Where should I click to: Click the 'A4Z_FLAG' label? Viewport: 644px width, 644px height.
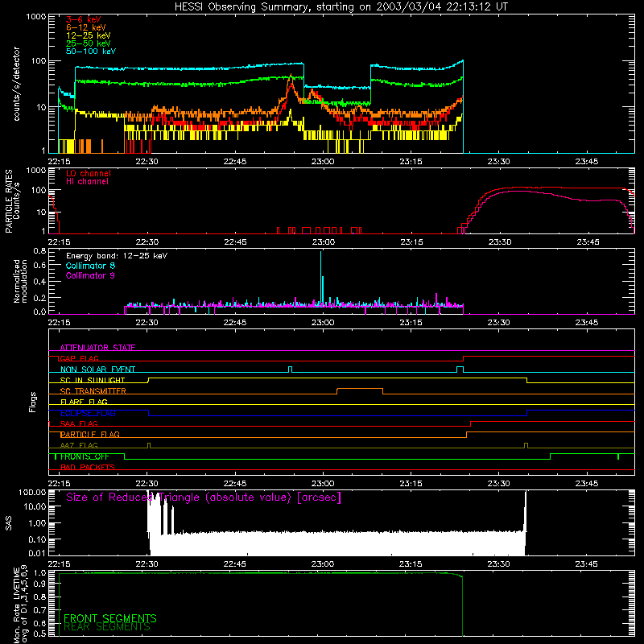pos(79,446)
